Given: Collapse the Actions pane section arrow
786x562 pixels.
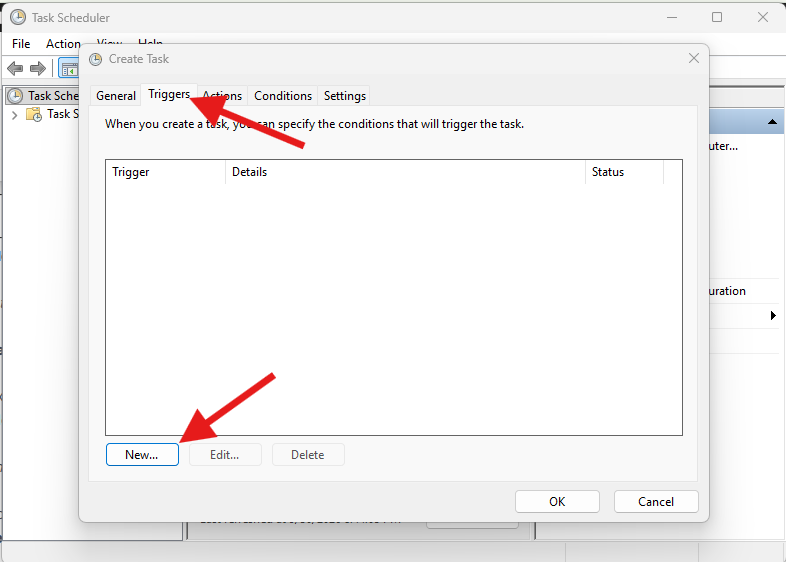Looking at the screenshot, I should pos(772,122).
